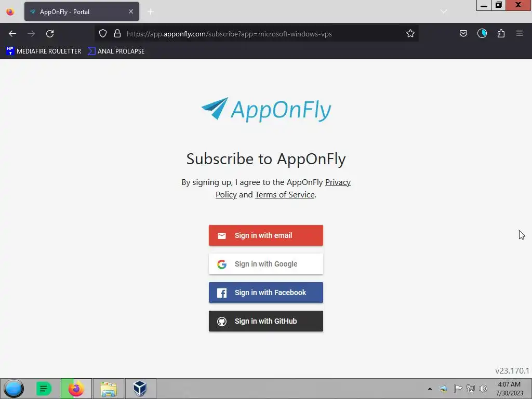Click Sign in with Facebook button
This screenshot has height=399, width=532.
pyautogui.click(x=266, y=292)
